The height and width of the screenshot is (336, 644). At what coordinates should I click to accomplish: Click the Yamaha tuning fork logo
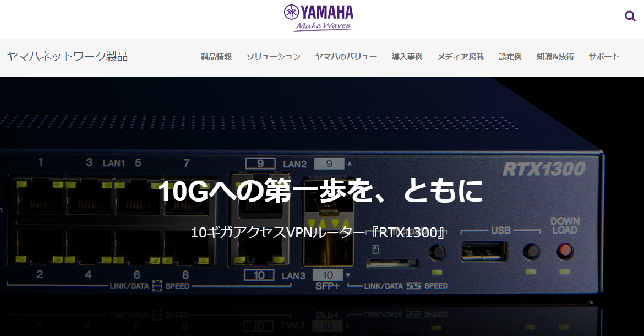point(291,12)
